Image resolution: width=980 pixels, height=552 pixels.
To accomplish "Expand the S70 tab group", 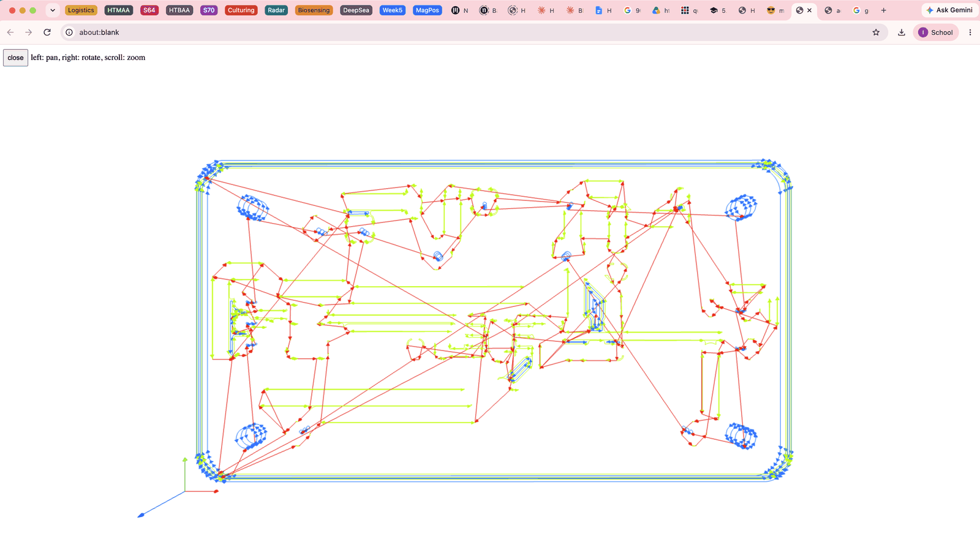I will [209, 10].
